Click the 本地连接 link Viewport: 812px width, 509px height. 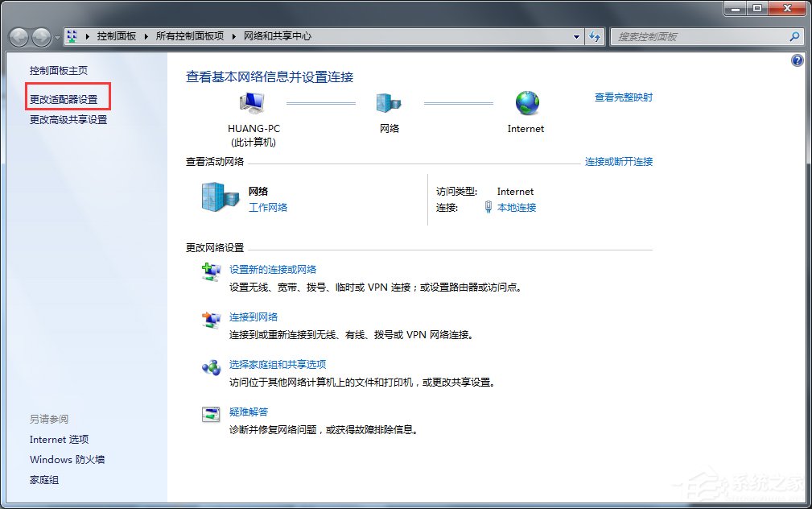(517, 208)
